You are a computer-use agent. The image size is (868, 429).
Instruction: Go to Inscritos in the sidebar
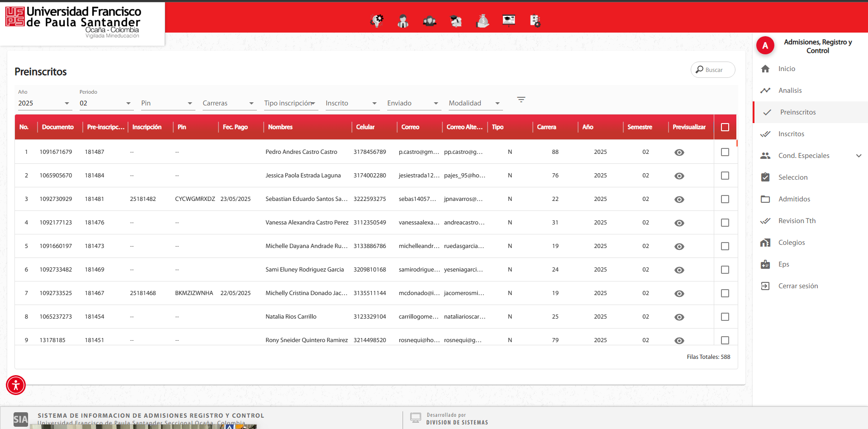coord(791,134)
